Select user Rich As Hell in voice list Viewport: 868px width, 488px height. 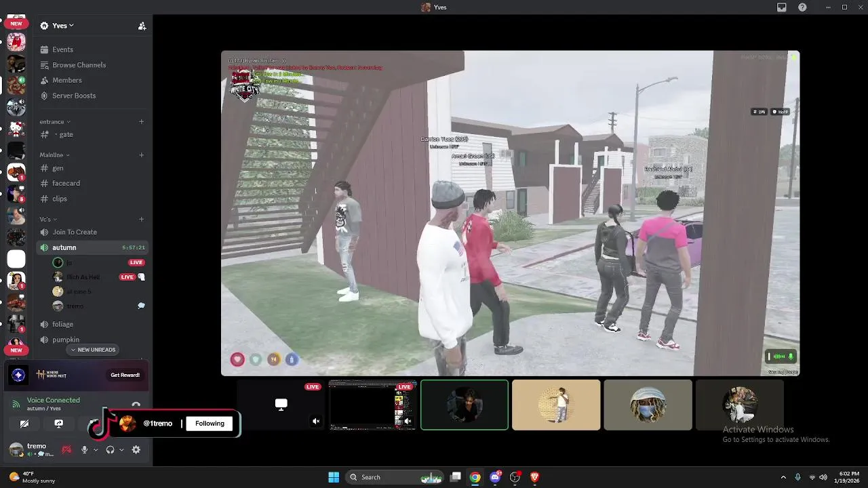(x=98, y=277)
